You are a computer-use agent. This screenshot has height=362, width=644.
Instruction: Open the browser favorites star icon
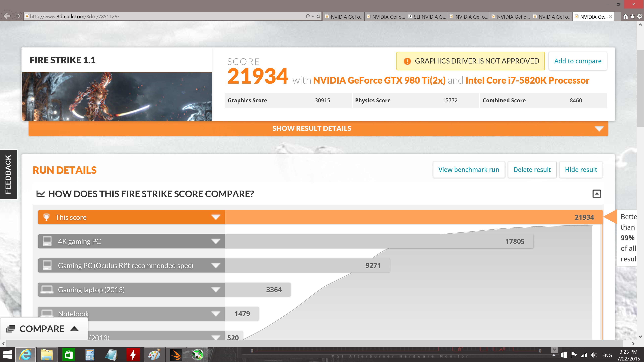[632, 16]
